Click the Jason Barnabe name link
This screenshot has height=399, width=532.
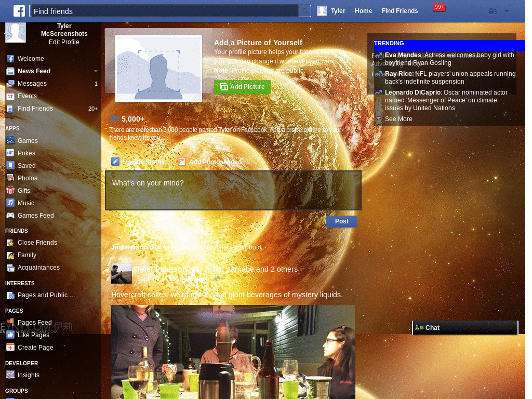(134, 247)
